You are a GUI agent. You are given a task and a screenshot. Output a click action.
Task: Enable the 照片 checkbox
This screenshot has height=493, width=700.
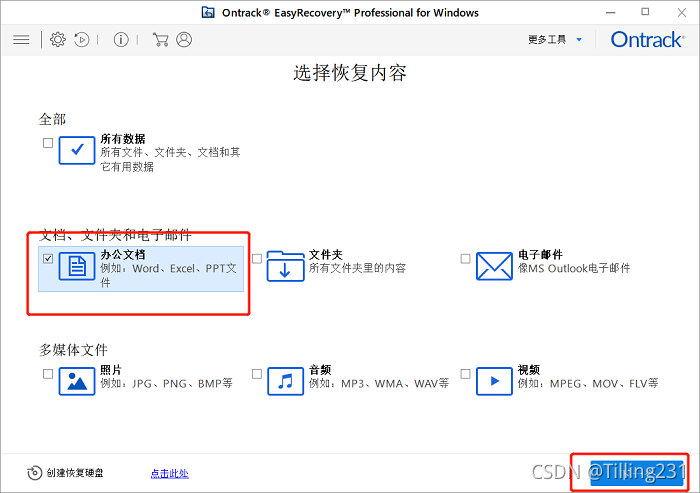(x=48, y=374)
